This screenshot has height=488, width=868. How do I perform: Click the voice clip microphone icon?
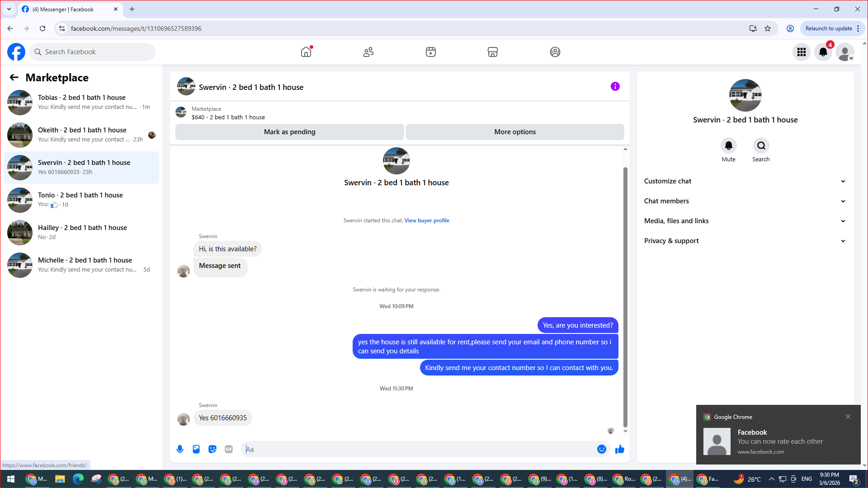click(x=180, y=449)
